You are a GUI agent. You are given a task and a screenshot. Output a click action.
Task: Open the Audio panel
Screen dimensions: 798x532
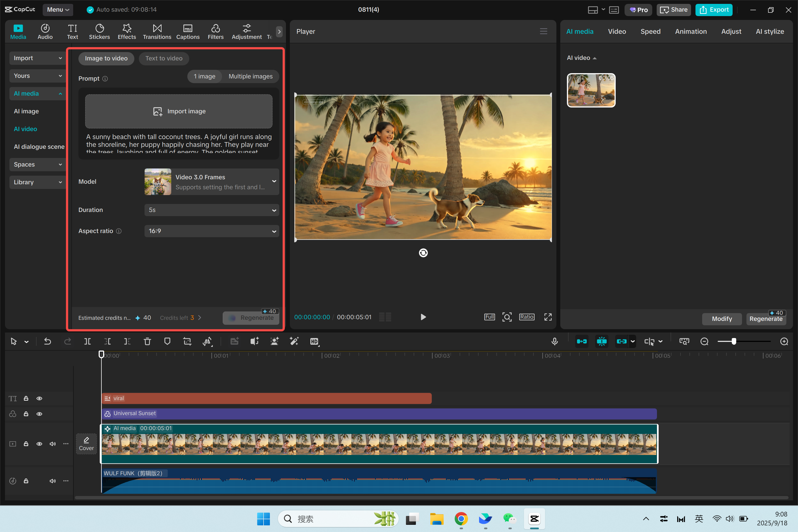pos(45,31)
